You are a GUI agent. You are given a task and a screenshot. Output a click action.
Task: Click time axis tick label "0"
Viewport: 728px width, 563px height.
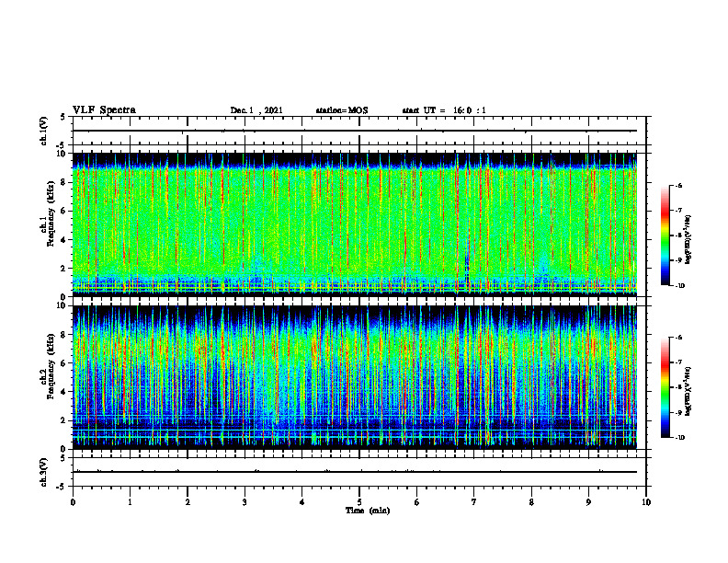[x=73, y=502]
